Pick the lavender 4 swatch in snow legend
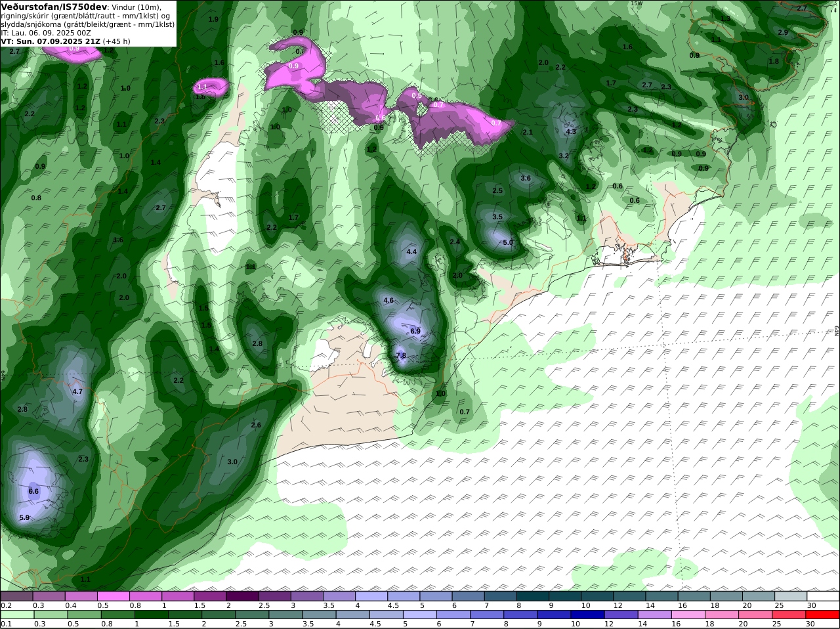Image resolution: width=840 pixels, height=629 pixels. pos(371,596)
